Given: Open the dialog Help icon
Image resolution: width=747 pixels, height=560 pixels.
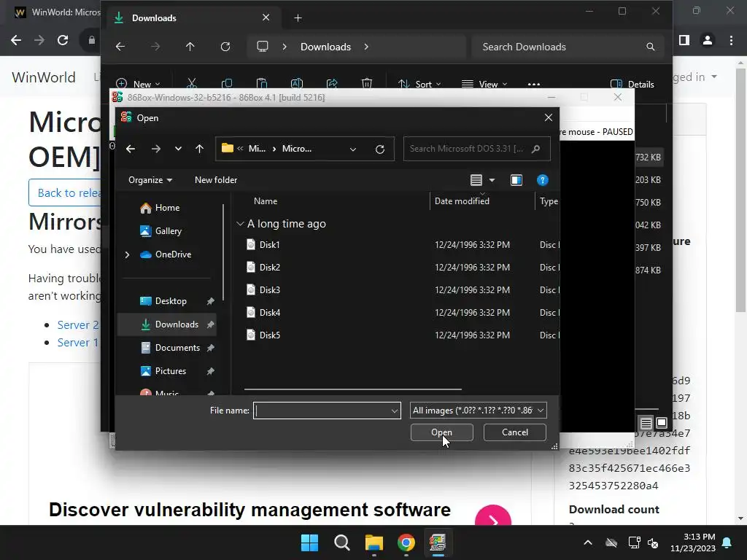Looking at the screenshot, I should click(x=542, y=180).
